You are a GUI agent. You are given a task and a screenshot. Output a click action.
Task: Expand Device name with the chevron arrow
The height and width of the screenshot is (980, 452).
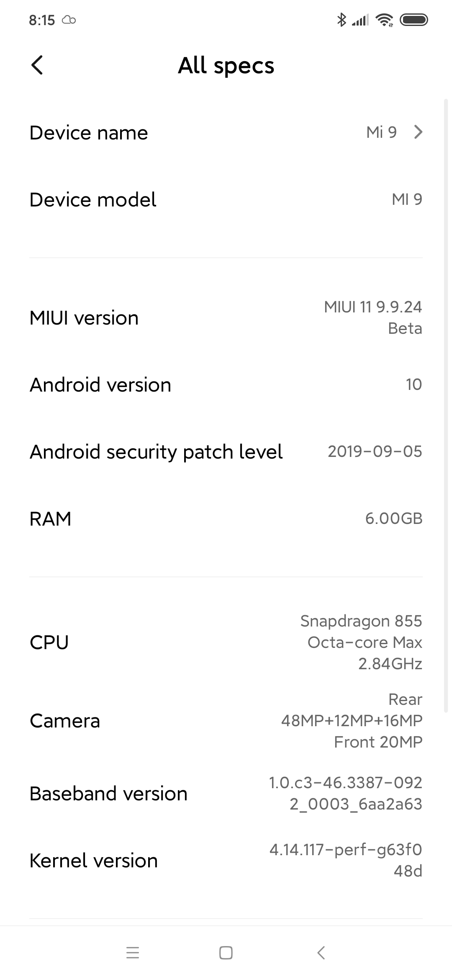click(418, 132)
